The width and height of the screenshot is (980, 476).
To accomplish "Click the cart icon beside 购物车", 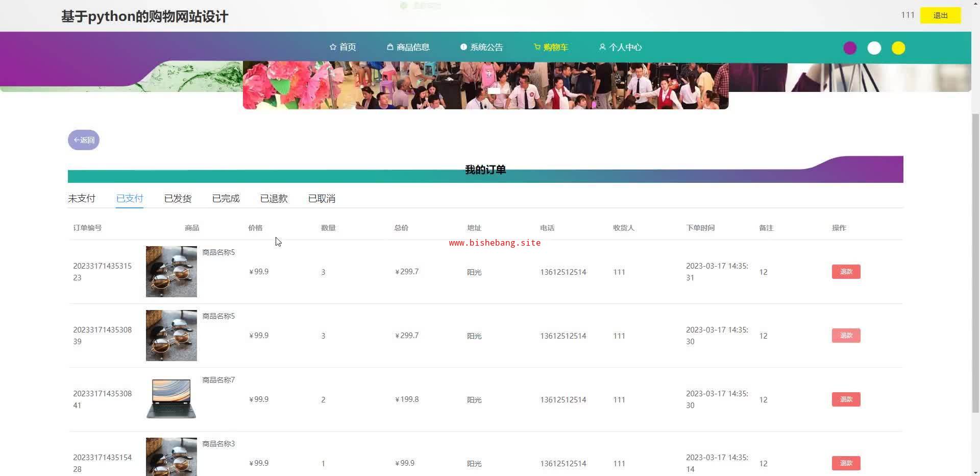I will (x=537, y=47).
